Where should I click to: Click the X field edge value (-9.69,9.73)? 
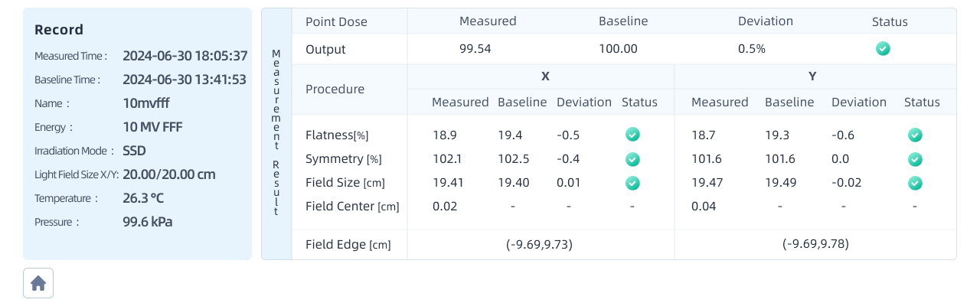(540, 244)
